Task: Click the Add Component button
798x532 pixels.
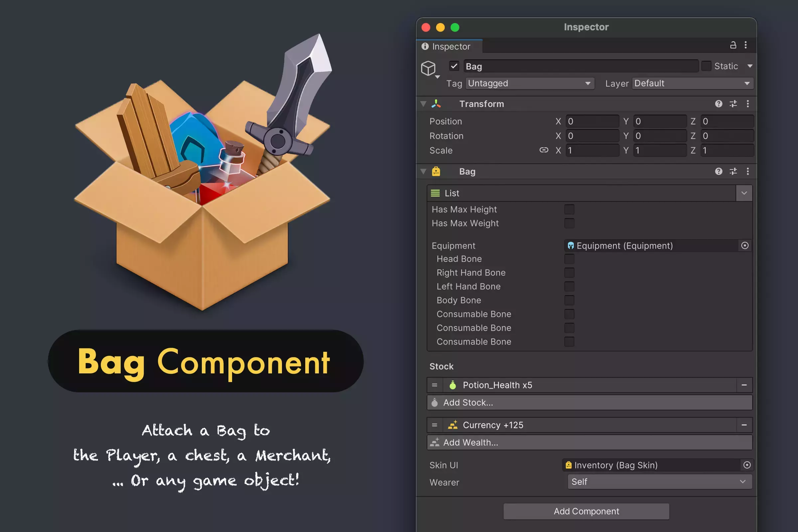Action: [x=586, y=511]
